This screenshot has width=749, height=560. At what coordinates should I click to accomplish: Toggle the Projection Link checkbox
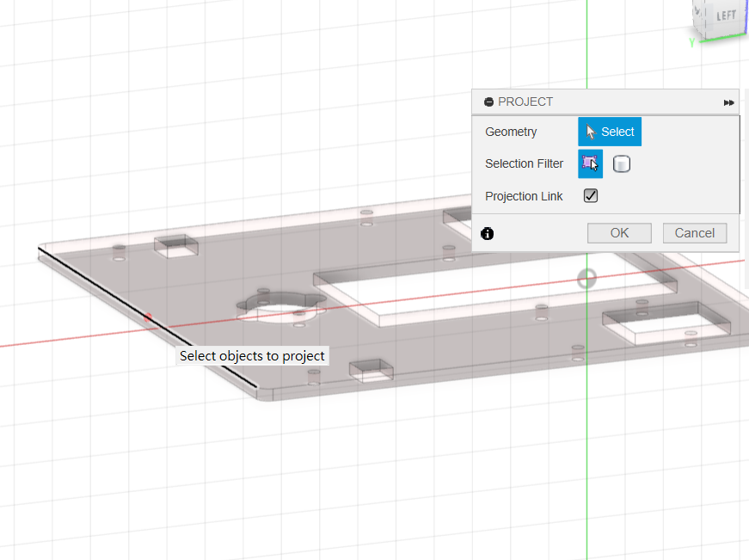tap(591, 196)
